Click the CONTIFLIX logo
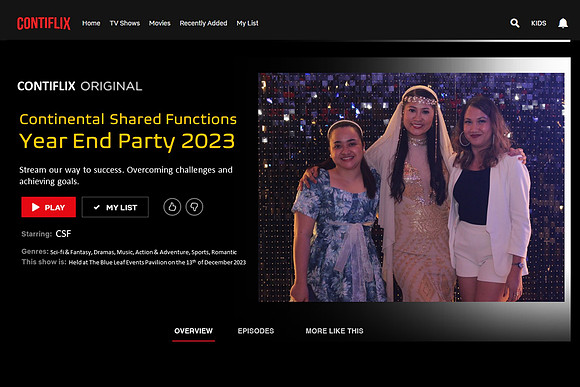Viewport: 580px width, 387px height. pos(44,23)
